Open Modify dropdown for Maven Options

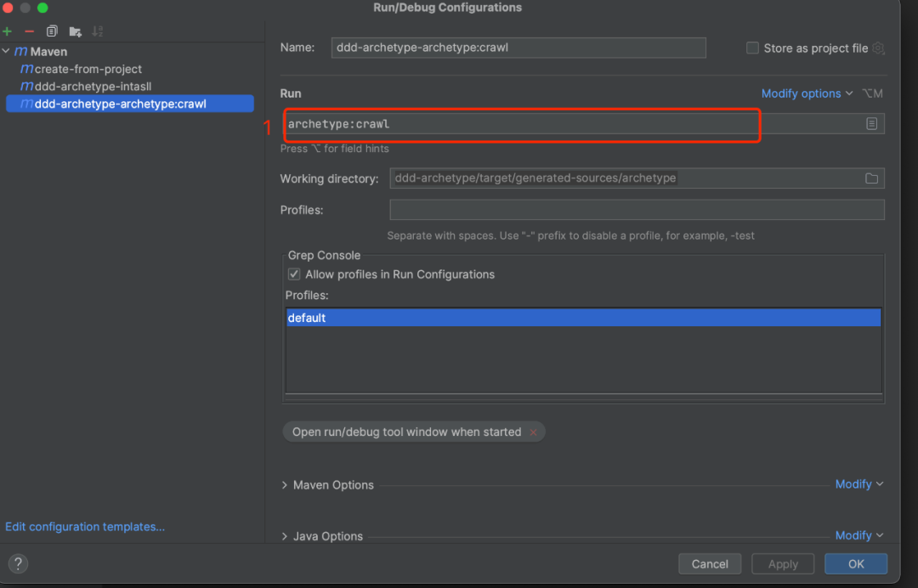[x=858, y=484]
